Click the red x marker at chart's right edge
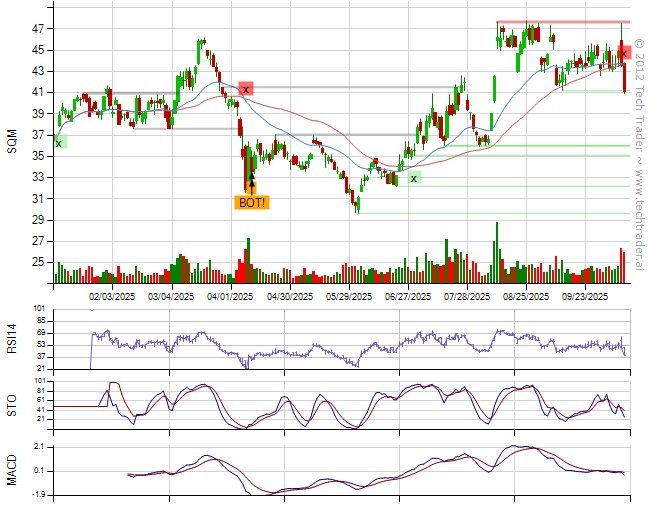The height and width of the screenshot is (514, 657). [x=623, y=52]
